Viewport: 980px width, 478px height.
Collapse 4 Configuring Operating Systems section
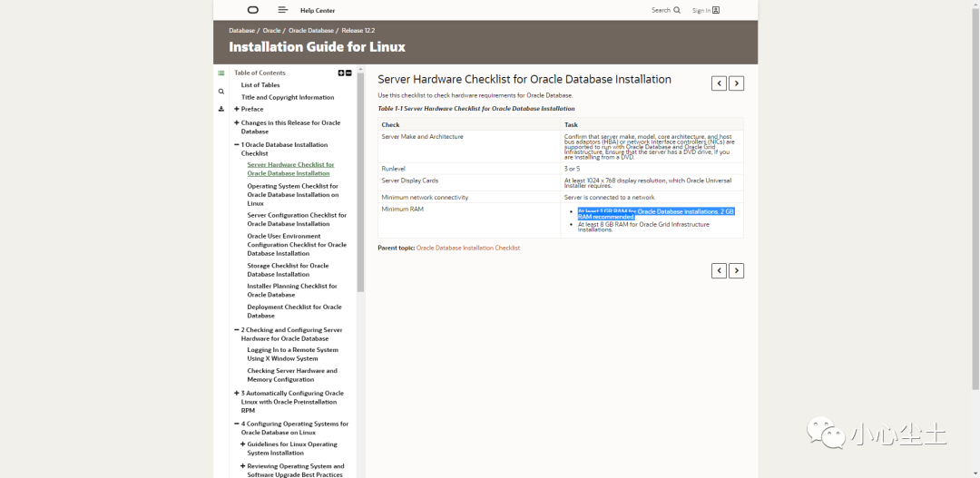point(237,424)
